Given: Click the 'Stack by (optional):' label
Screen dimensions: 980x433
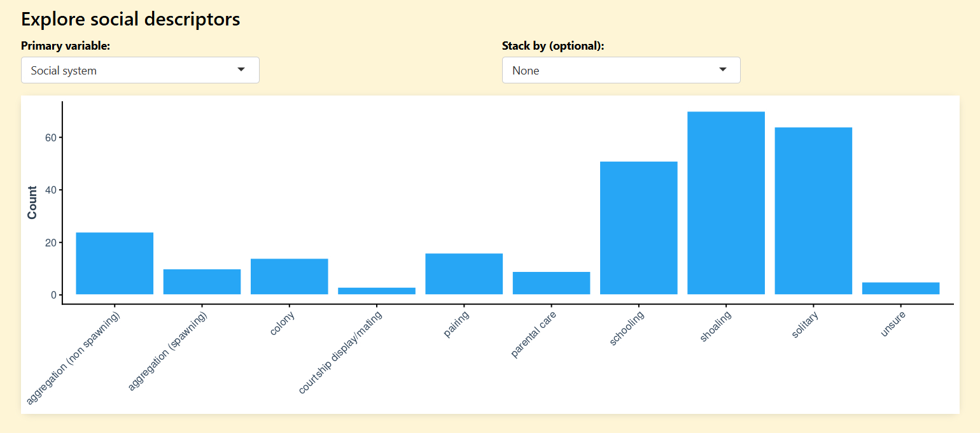Looking at the screenshot, I should pyautogui.click(x=552, y=46).
